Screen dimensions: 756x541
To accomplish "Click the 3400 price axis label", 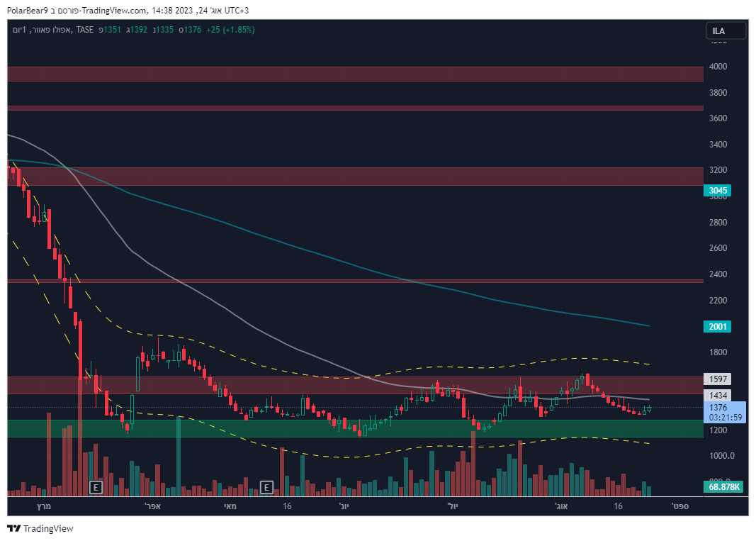I will pos(718,145).
